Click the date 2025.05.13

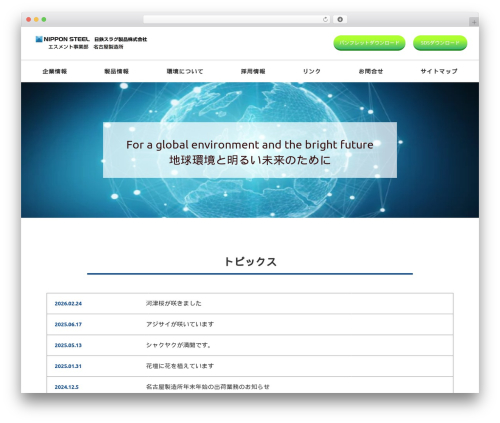68,345
